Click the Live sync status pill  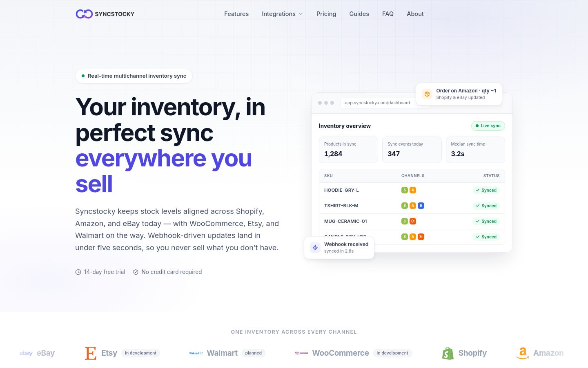[x=488, y=126]
